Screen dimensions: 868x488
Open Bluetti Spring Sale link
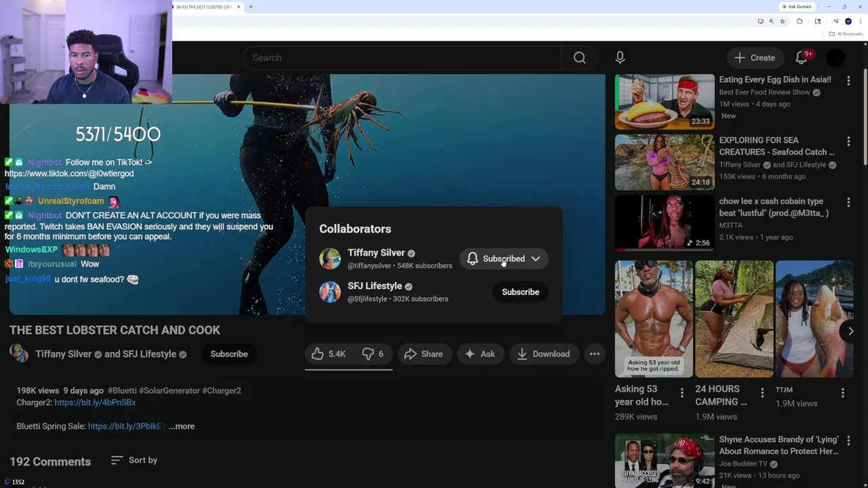tap(126, 426)
